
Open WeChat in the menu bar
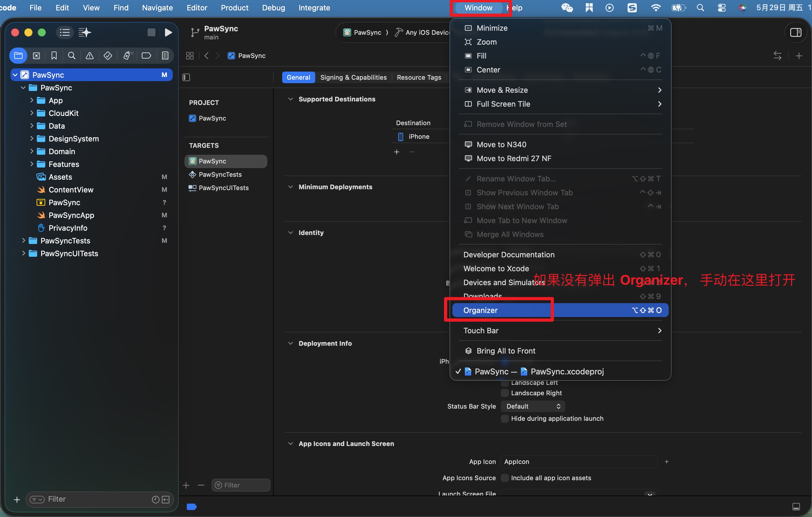(567, 8)
